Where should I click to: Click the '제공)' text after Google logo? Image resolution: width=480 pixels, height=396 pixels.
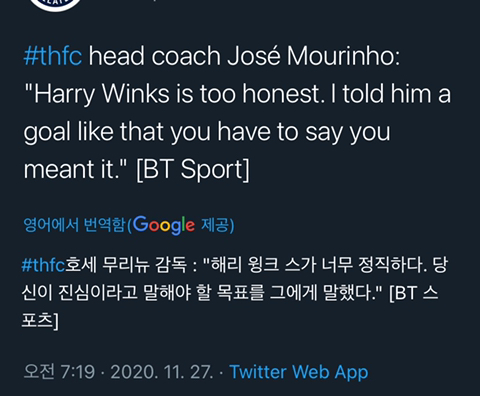pos(218,225)
